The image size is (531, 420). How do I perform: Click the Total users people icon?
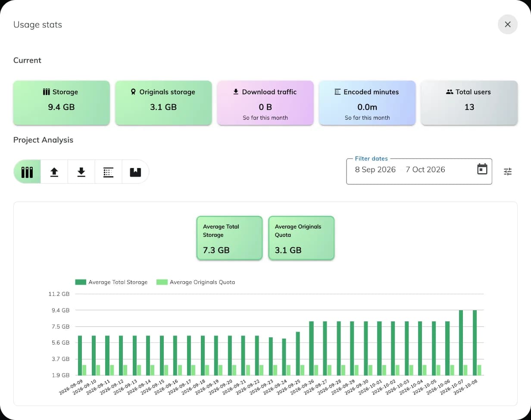coord(450,92)
